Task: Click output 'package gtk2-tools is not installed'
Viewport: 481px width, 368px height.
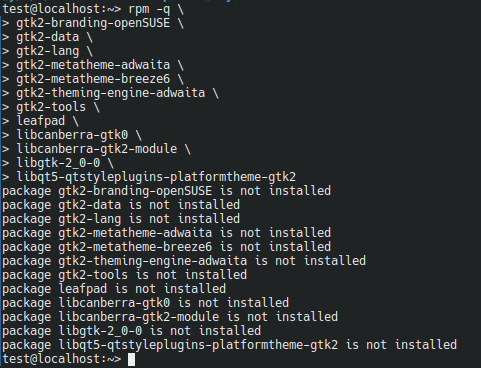Action: 124,275
